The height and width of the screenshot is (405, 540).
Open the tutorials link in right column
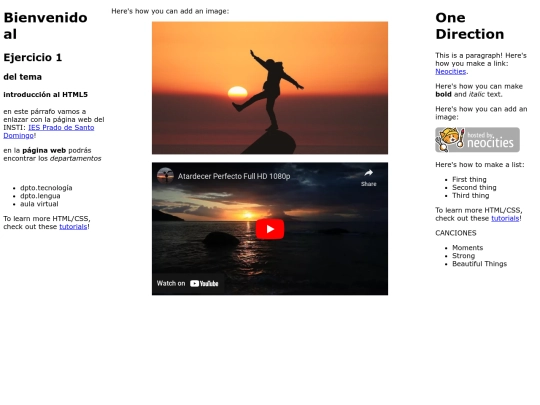(x=505, y=218)
